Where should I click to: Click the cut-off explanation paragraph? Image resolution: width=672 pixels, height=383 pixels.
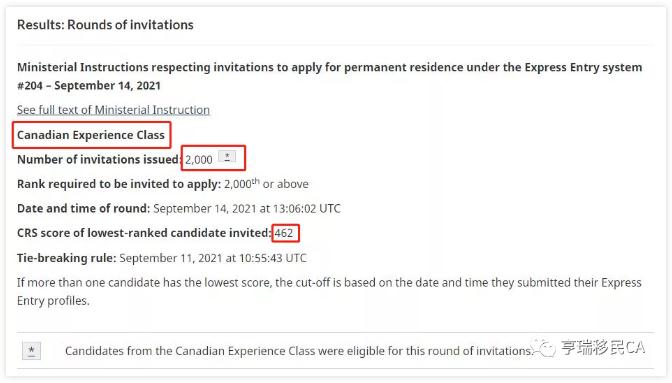[x=329, y=292]
